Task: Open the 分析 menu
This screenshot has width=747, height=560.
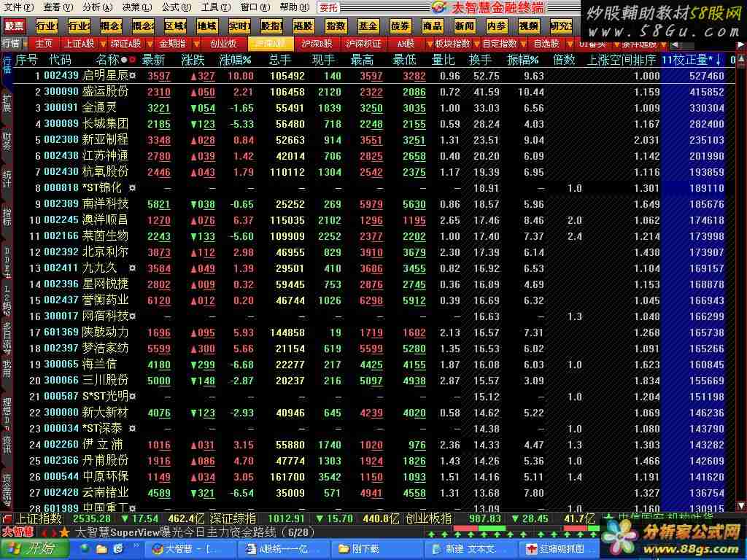Action: [97, 7]
